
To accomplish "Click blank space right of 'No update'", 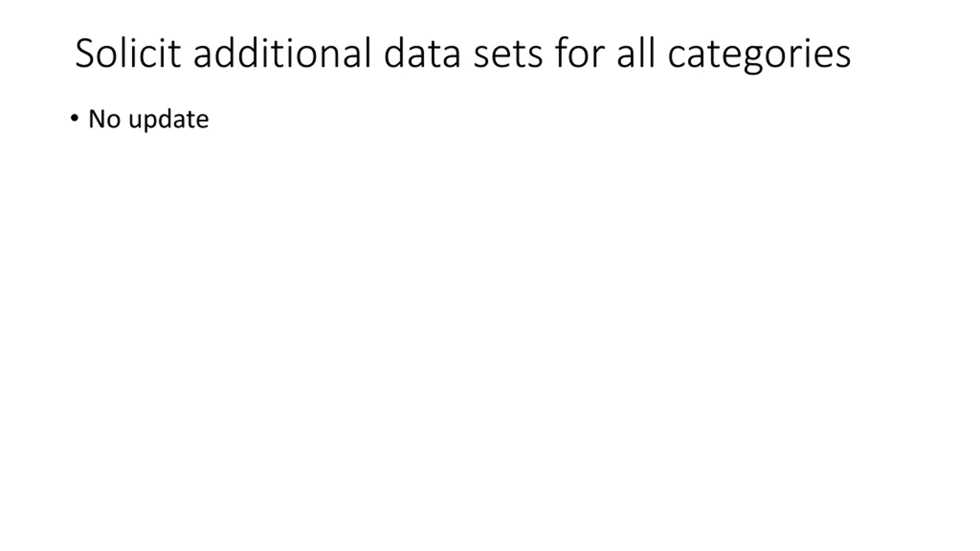I will pos(536,119).
